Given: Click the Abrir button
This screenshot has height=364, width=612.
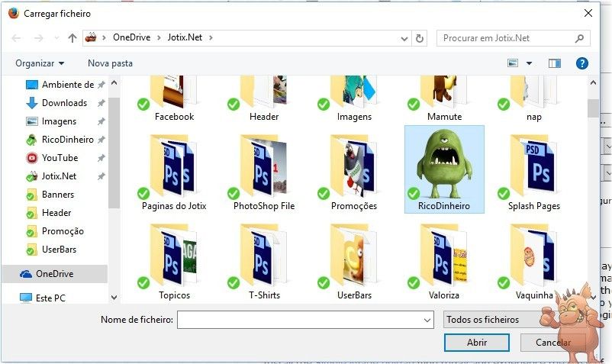Looking at the screenshot, I should (477, 343).
